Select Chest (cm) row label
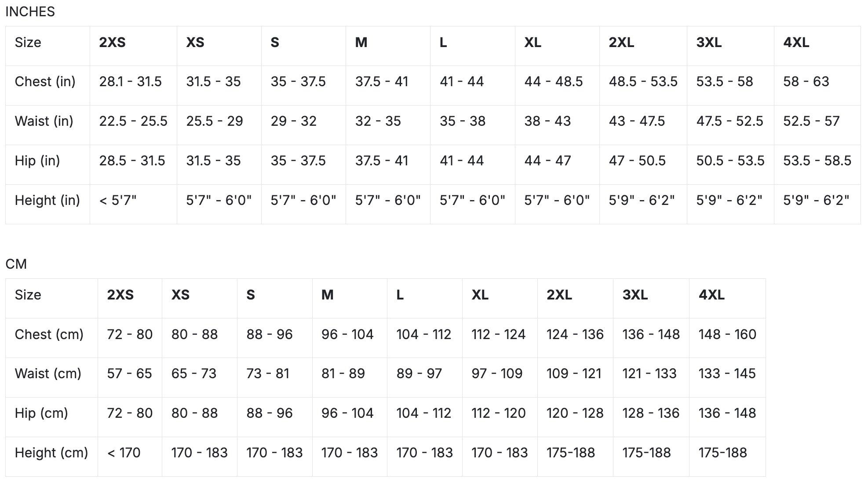The image size is (868, 482). 49,335
